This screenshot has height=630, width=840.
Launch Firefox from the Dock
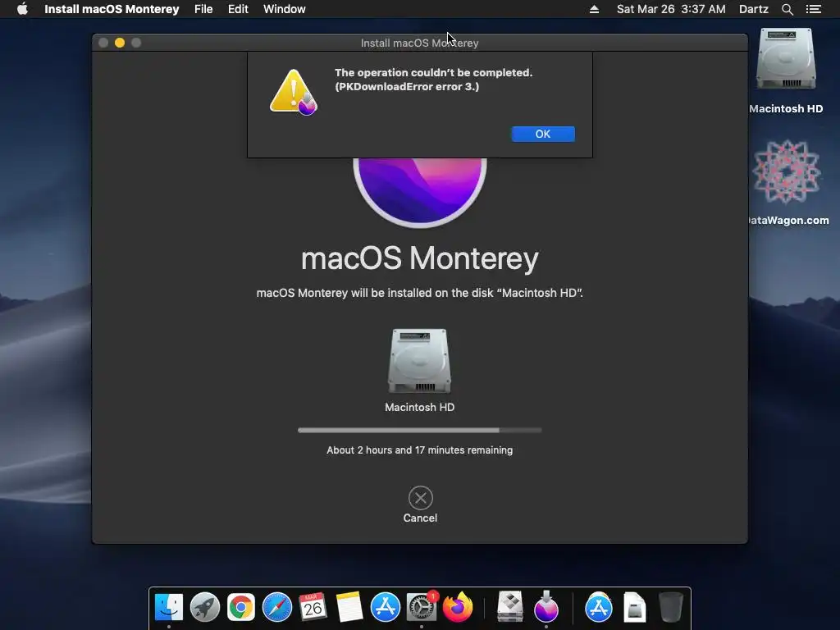(458, 607)
